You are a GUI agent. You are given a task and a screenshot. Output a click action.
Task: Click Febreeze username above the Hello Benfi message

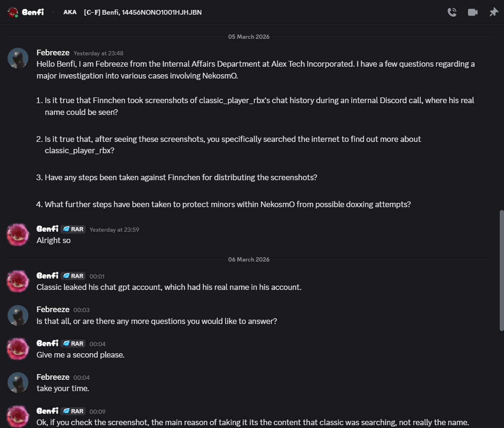53,53
